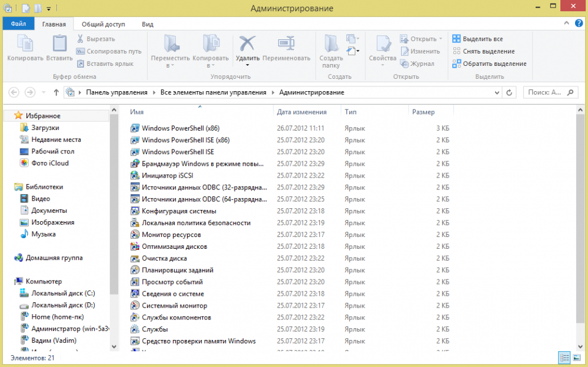Collapse the ribbon with the chevron
Viewport: 588px width, 367px height.
tap(566, 24)
